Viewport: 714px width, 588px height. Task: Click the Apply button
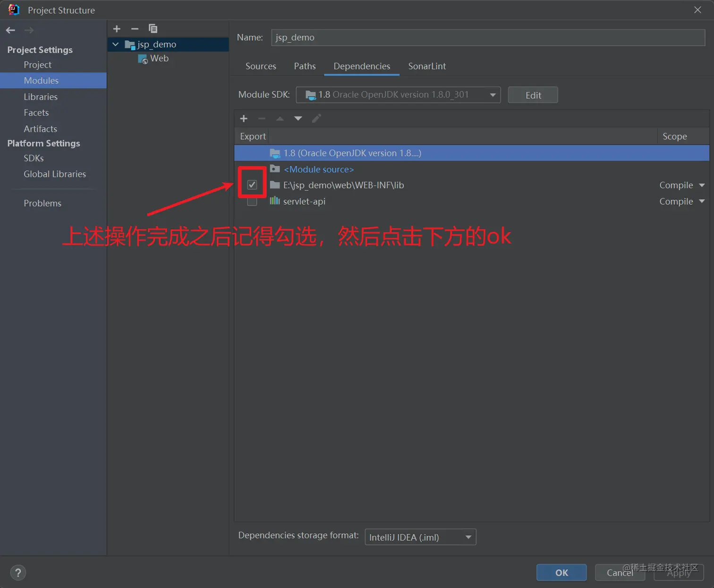click(x=679, y=572)
